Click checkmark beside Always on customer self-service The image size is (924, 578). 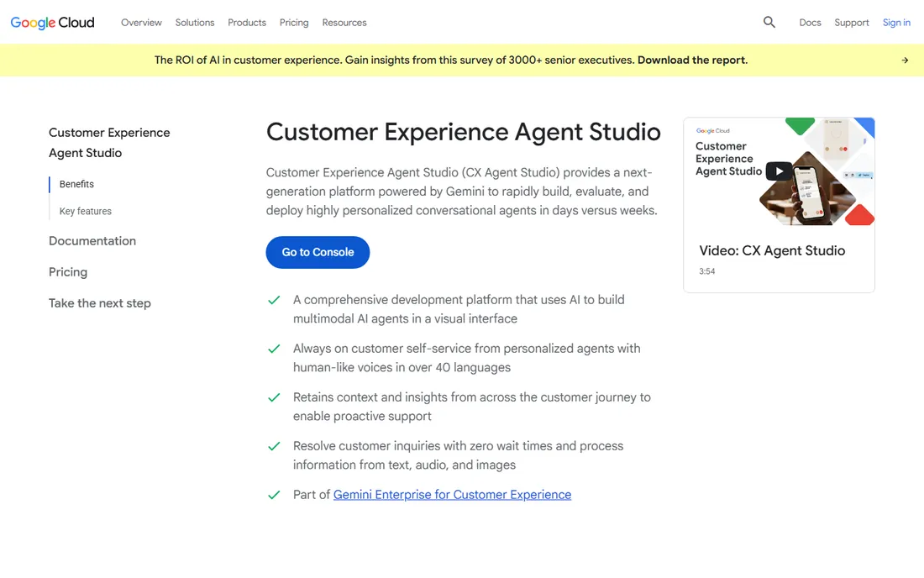point(274,349)
